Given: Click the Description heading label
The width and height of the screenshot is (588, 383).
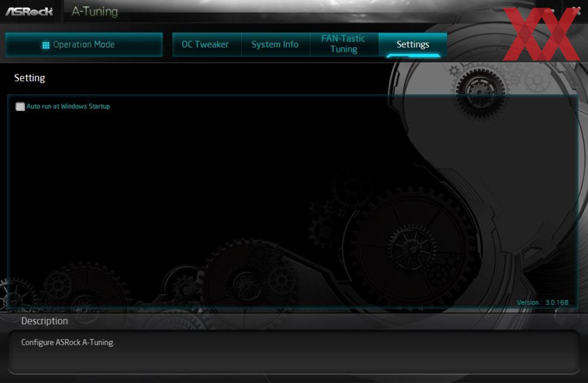Looking at the screenshot, I should tap(45, 321).
